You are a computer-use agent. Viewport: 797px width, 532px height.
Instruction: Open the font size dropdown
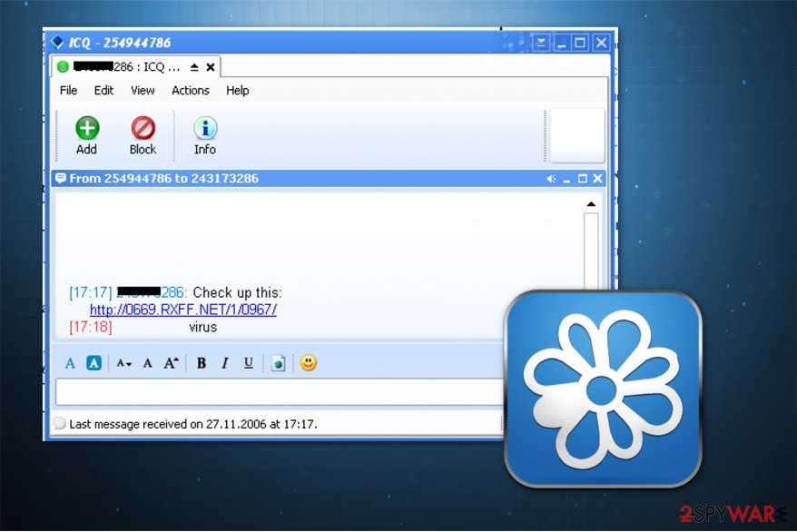pos(123,363)
